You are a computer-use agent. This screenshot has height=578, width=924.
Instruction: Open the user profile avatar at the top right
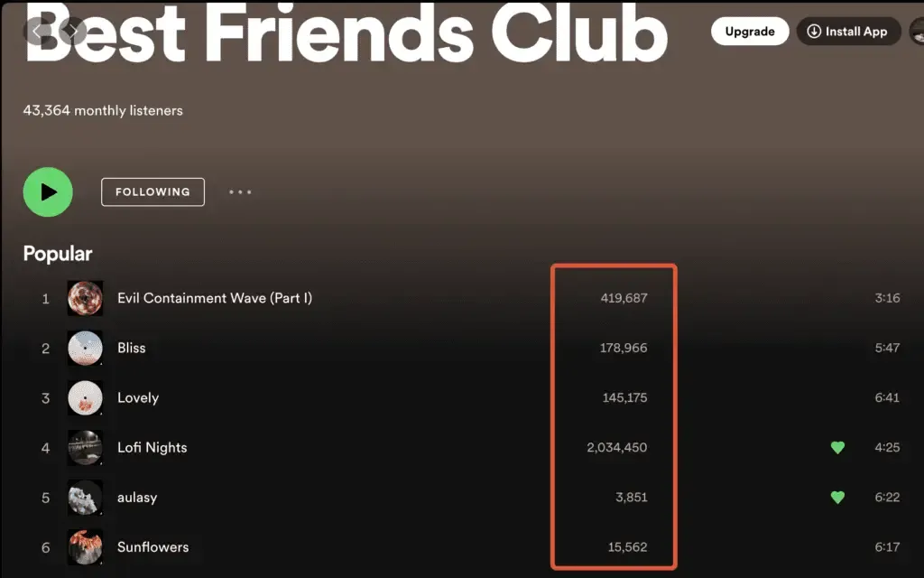coord(917,32)
